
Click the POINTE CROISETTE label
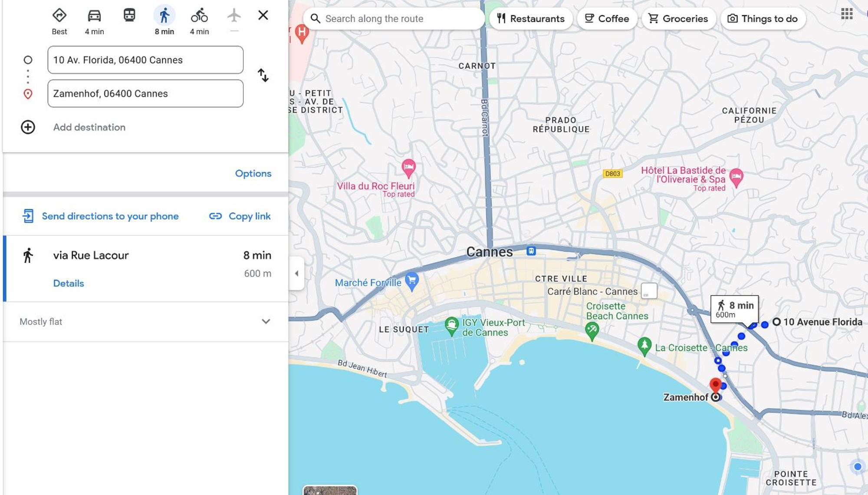[x=791, y=478]
